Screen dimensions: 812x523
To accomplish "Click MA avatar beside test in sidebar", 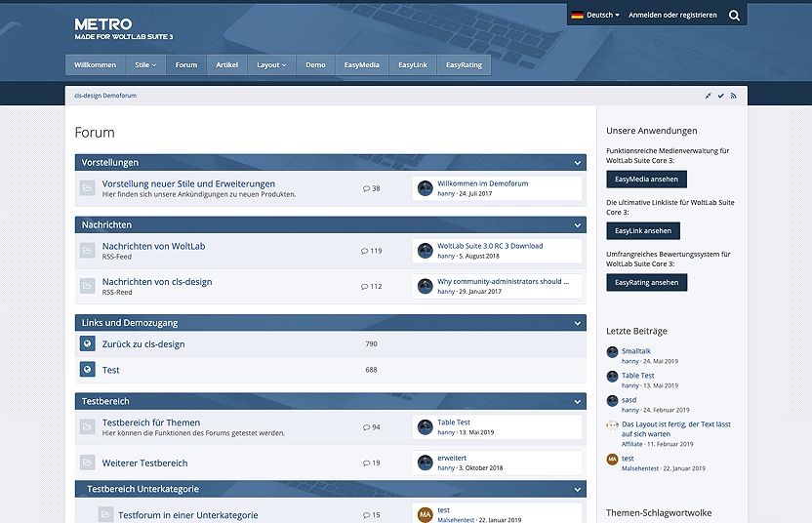I will pyautogui.click(x=612, y=460).
